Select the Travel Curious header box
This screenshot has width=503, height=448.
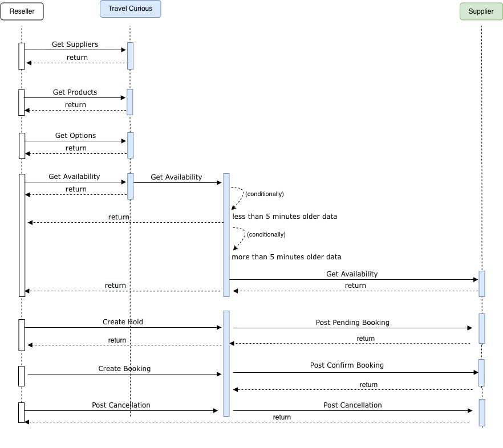click(x=130, y=9)
